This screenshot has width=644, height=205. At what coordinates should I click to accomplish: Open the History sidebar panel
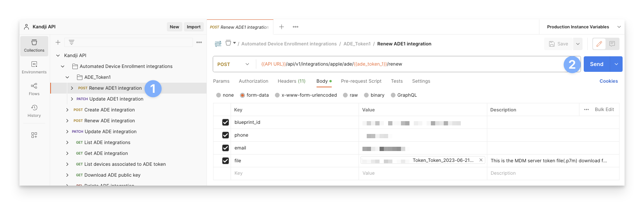pyautogui.click(x=34, y=111)
